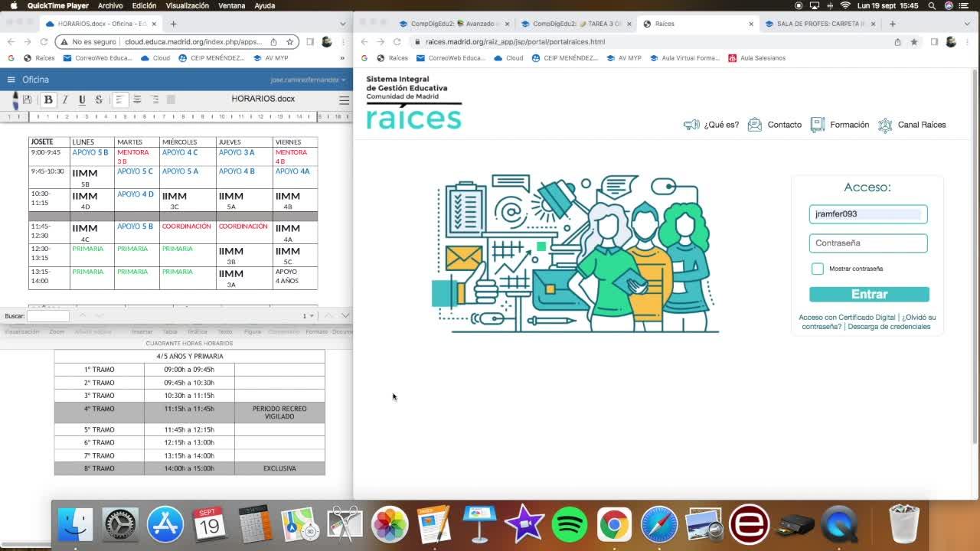The width and height of the screenshot is (980, 551).
Task: Open Aula Salesianos bookmark
Action: (x=756, y=58)
